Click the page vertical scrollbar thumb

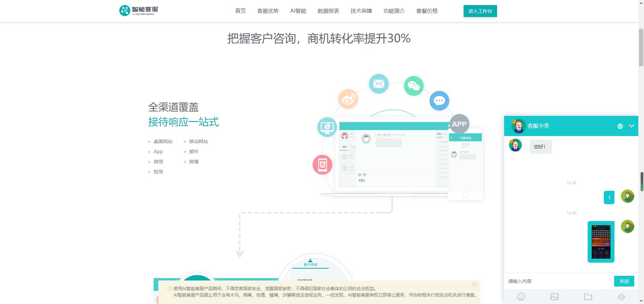pyautogui.click(x=641, y=47)
